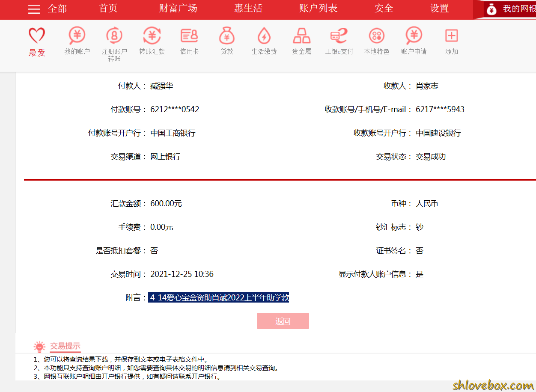Image resolution: width=536 pixels, height=392 pixels.
Task: Open 注册账户转账 icon
Action: (114, 36)
